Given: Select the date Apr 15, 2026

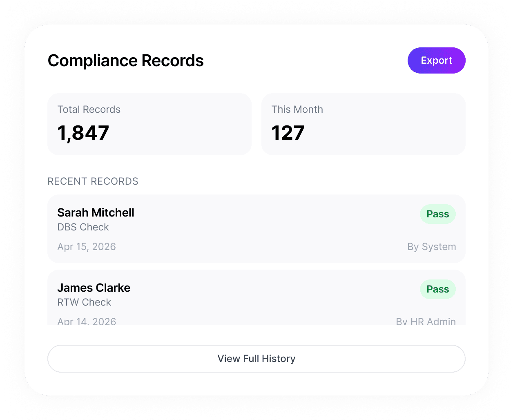Looking at the screenshot, I should click(87, 246).
